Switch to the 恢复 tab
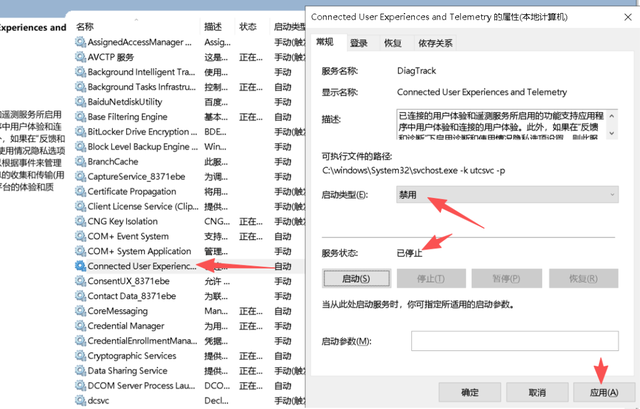Image resolution: width=640 pixels, height=409 pixels. pyautogui.click(x=393, y=43)
